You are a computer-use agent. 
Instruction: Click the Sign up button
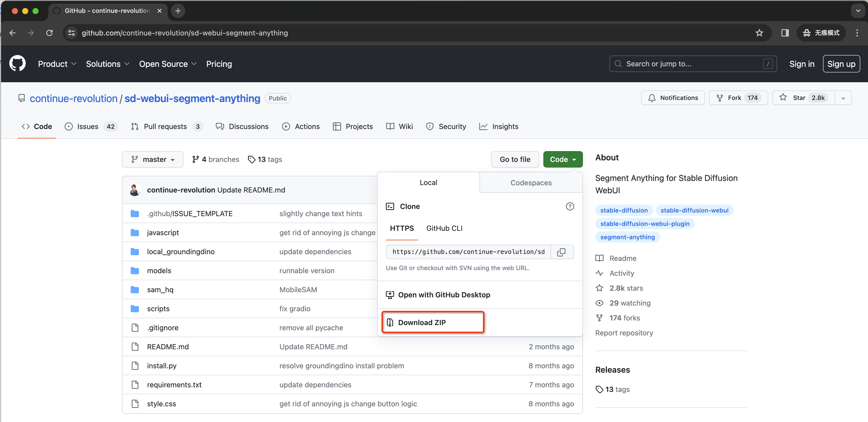click(x=841, y=64)
